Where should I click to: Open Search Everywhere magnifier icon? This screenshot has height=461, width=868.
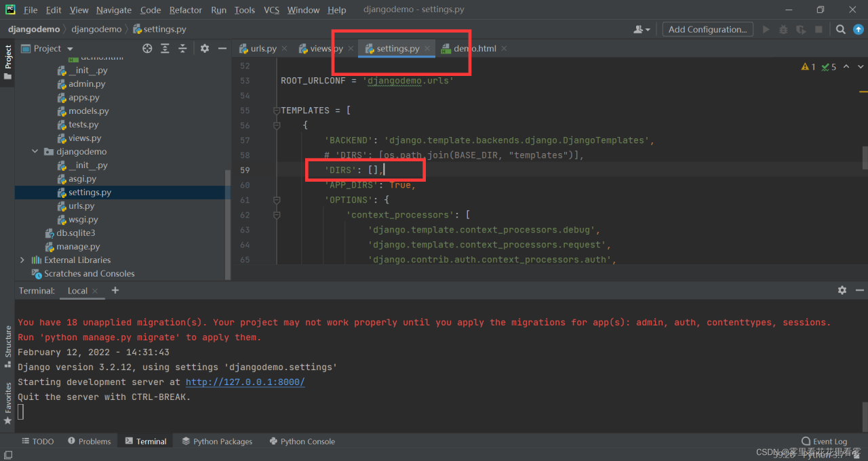point(840,29)
